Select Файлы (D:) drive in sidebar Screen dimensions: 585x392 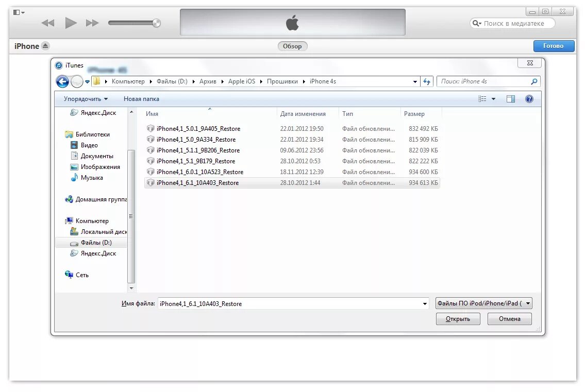tap(91, 243)
